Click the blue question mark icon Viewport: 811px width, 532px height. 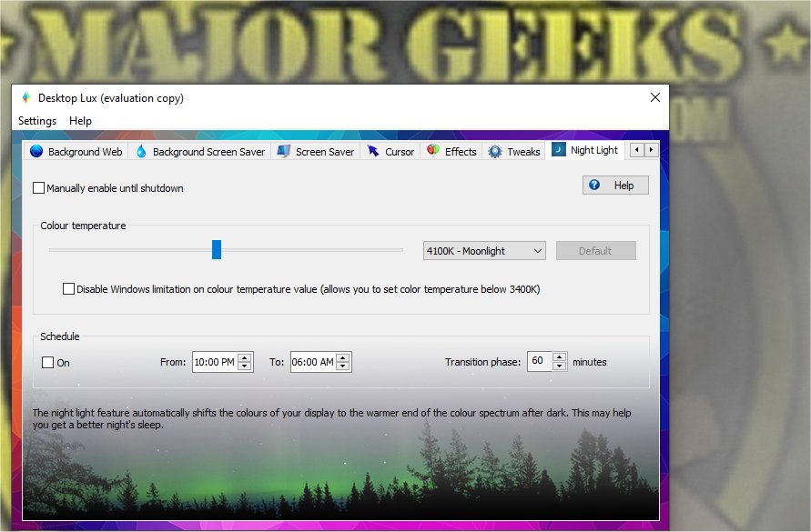[x=594, y=185]
